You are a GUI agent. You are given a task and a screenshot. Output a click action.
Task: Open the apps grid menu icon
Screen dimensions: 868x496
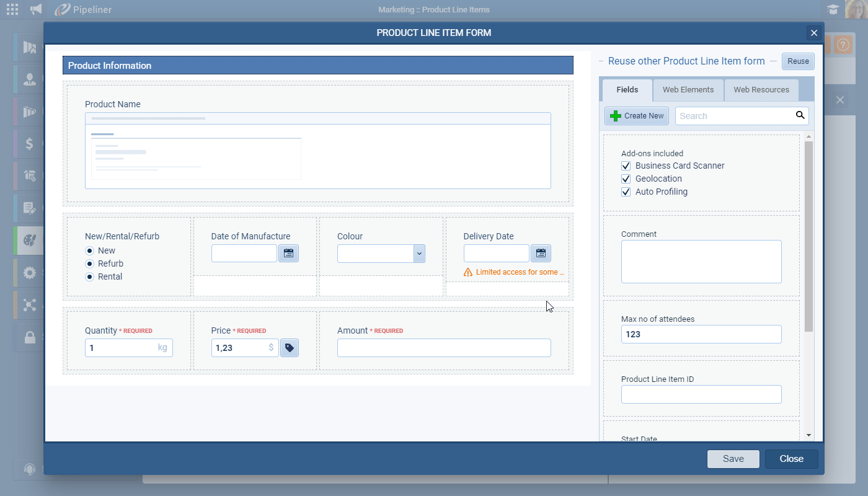click(x=12, y=9)
